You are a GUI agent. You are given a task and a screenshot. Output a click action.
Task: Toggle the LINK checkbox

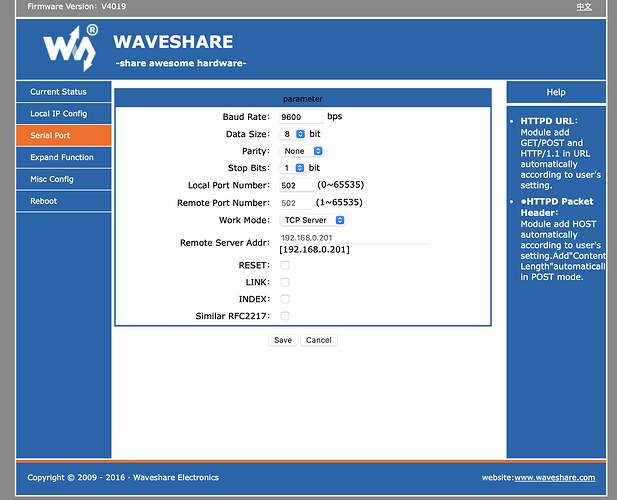click(x=285, y=282)
